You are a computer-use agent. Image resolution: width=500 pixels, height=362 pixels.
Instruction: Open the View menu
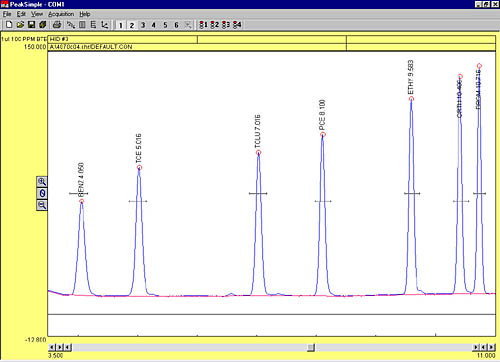click(37, 14)
